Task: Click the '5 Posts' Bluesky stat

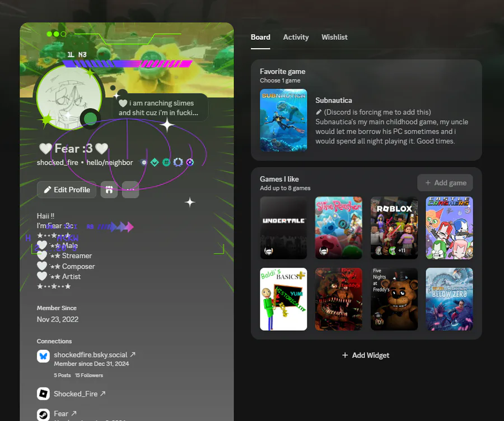Action: click(x=62, y=375)
